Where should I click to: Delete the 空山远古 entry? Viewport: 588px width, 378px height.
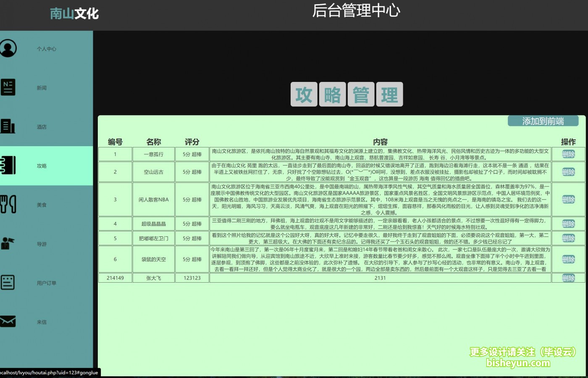point(568,172)
